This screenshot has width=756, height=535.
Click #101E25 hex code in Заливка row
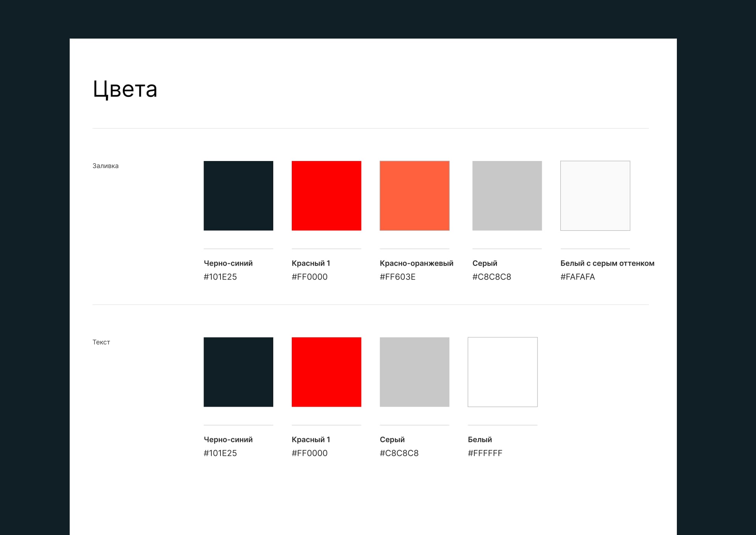(220, 277)
